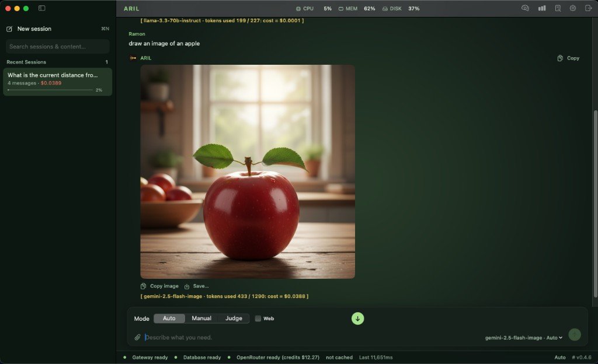Open the brain icon in top toolbar
The height and width of the screenshot is (364, 598).
[525, 8]
